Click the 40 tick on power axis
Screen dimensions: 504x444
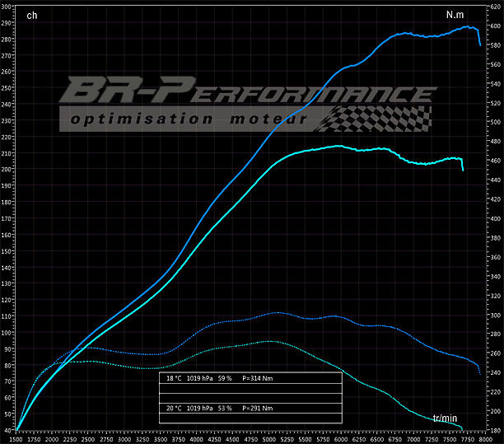pos(7,430)
